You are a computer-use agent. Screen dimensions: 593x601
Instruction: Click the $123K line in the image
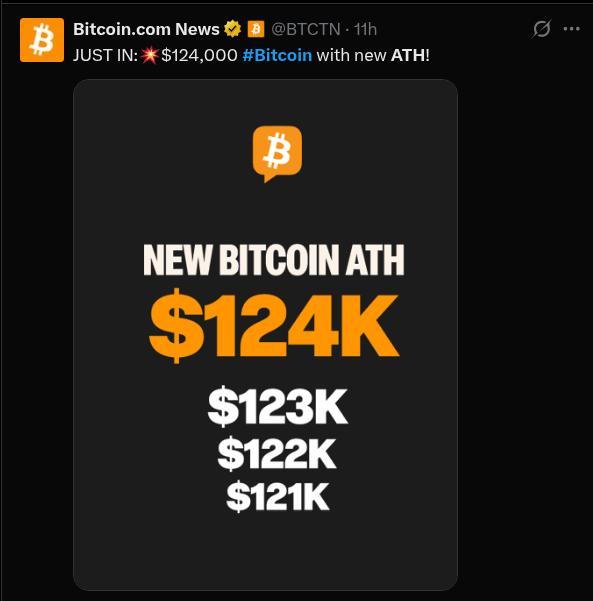[x=278, y=406]
